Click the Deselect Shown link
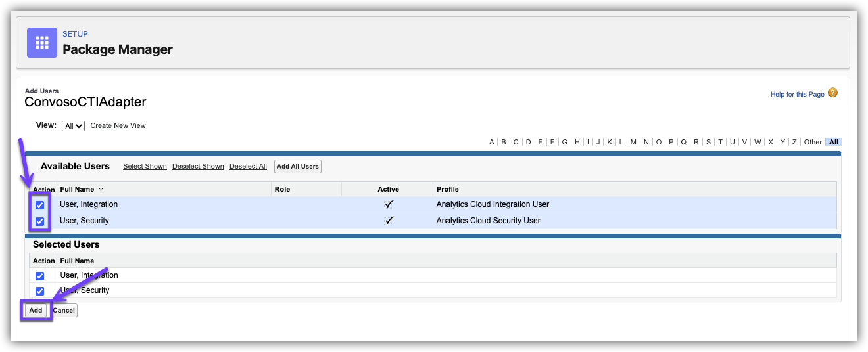Viewport: 868px width, 352px height. click(x=198, y=167)
